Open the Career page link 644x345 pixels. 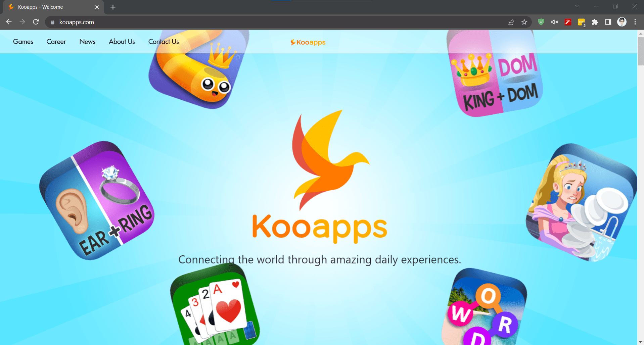tap(56, 42)
